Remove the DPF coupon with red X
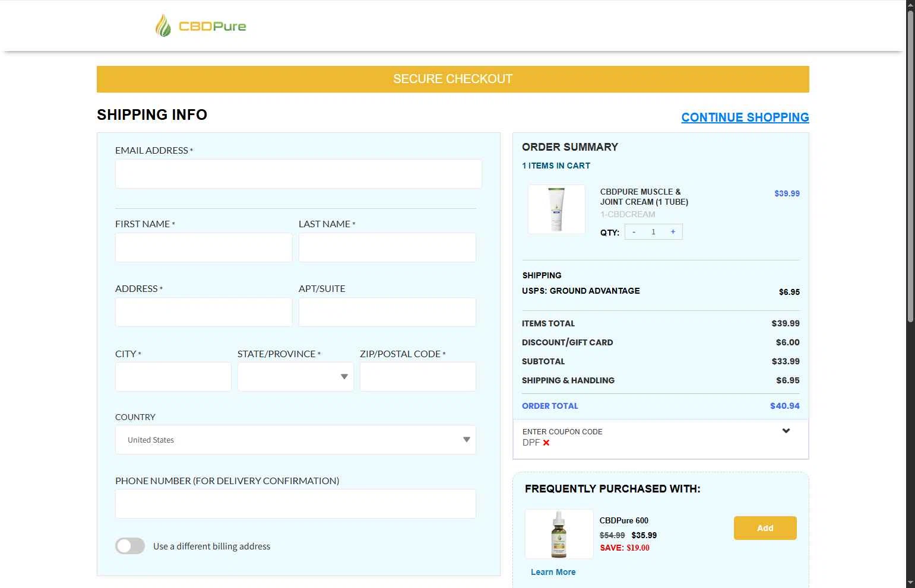This screenshot has width=915, height=588. 546,443
